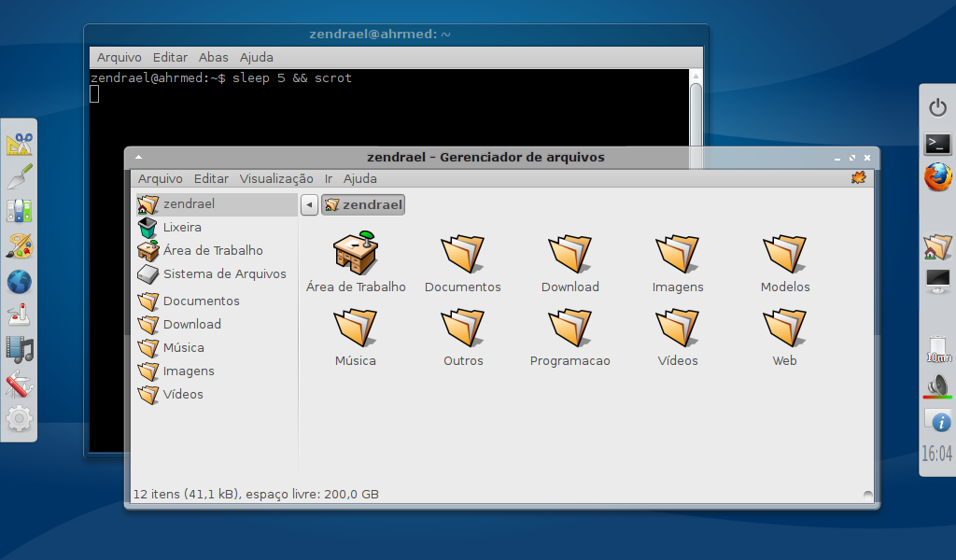Click the zendrael path bar button
Viewport: 956px width, 560px height.
(363, 204)
